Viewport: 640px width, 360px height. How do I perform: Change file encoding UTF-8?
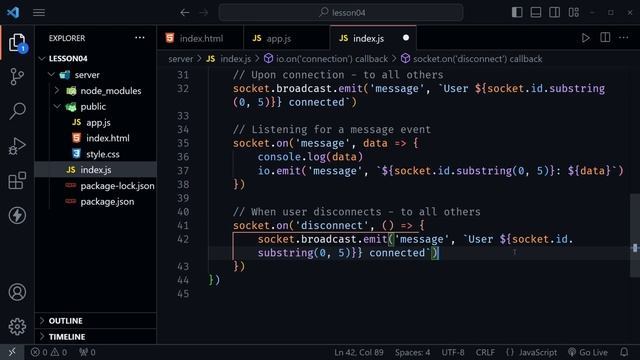click(453, 352)
